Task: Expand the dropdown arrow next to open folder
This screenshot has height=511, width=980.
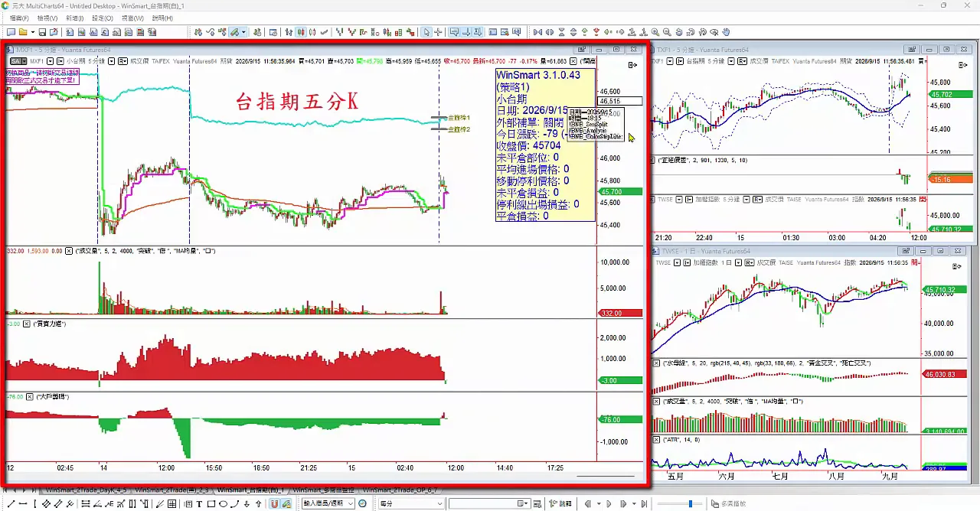Action: click(x=33, y=32)
